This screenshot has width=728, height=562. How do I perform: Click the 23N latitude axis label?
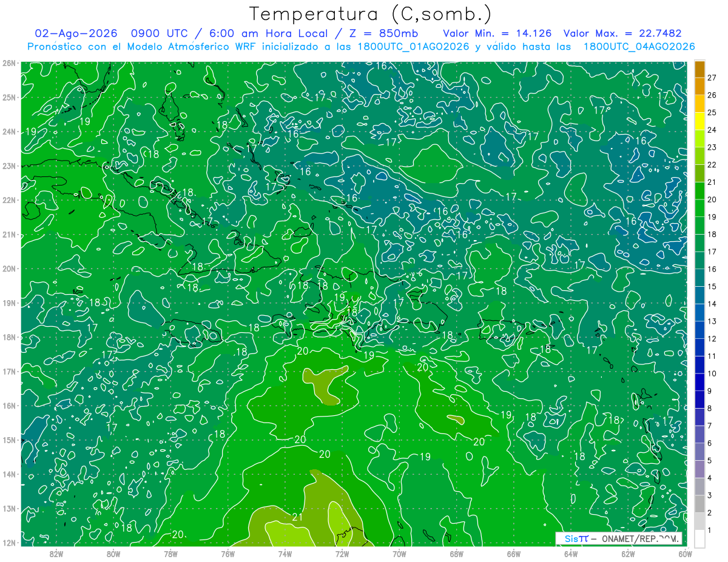pyautogui.click(x=9, y=166)
